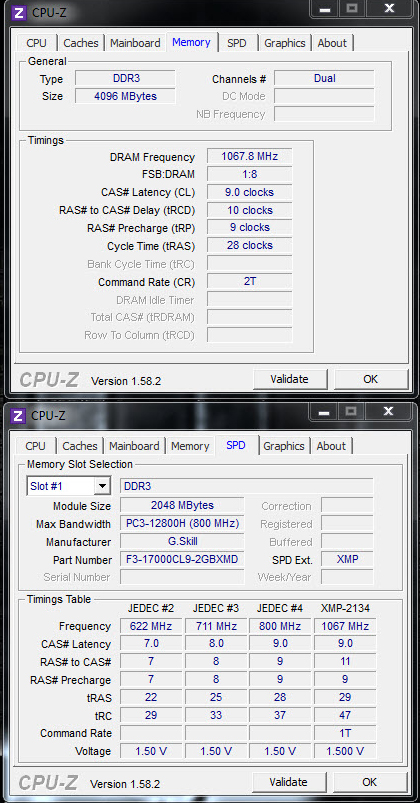Open the Mainboard tab in the Memory window
420x803 pixels.
click(135, 43)
